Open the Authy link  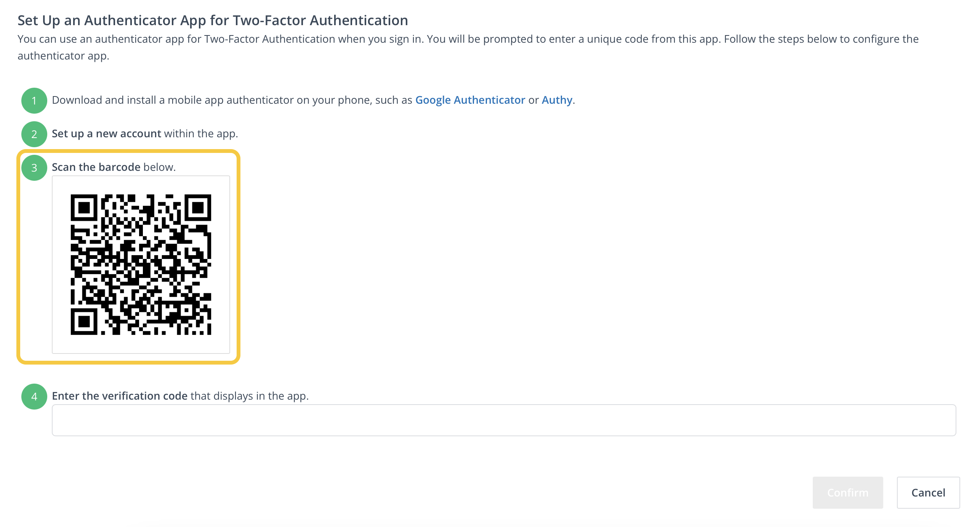pyautogui.click(x=557, y=100)
